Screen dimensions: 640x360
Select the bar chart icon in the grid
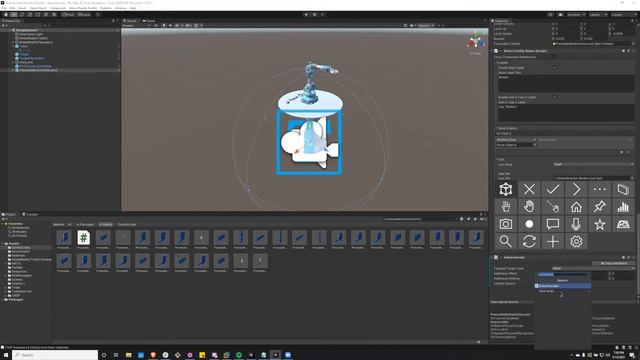click(x=623, y=207)
